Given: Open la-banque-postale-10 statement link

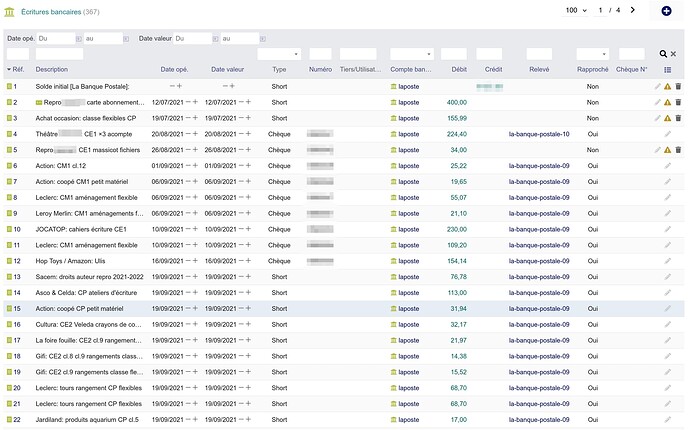Looking at the screenshot, I should click(539, 134).
